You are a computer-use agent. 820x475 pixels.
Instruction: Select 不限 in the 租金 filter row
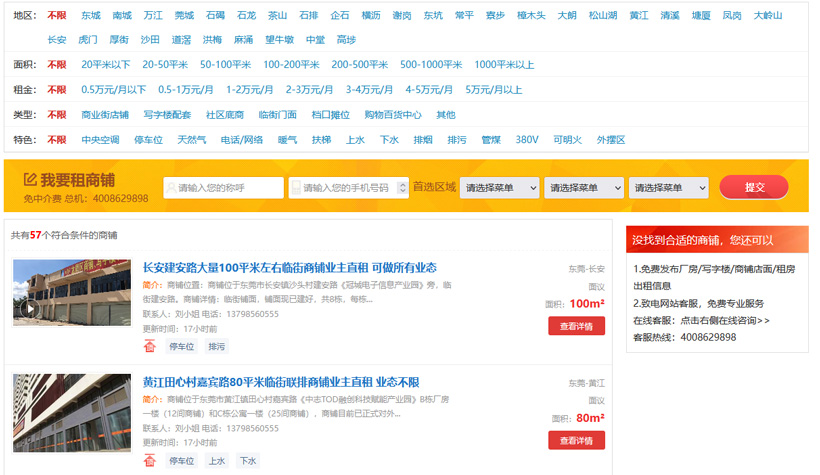[57, 90]
